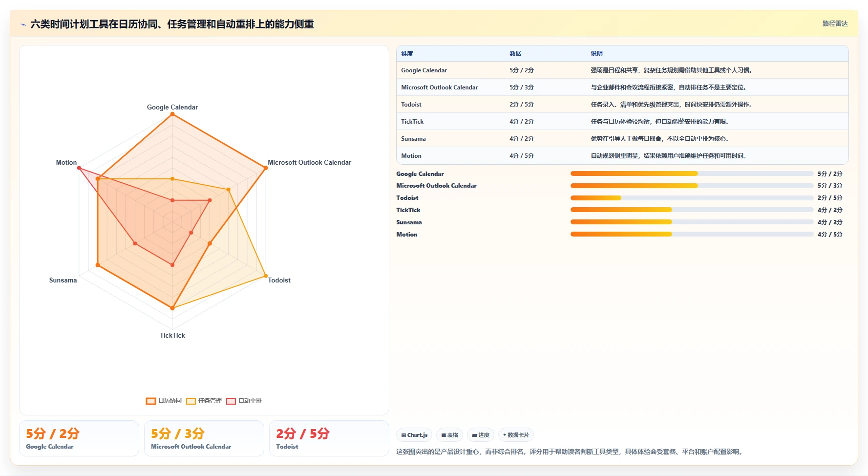Screen dimensions: 868x476
Task: Open the Todoist 2分 / 5分 stat card
Action: coord(329,438)
